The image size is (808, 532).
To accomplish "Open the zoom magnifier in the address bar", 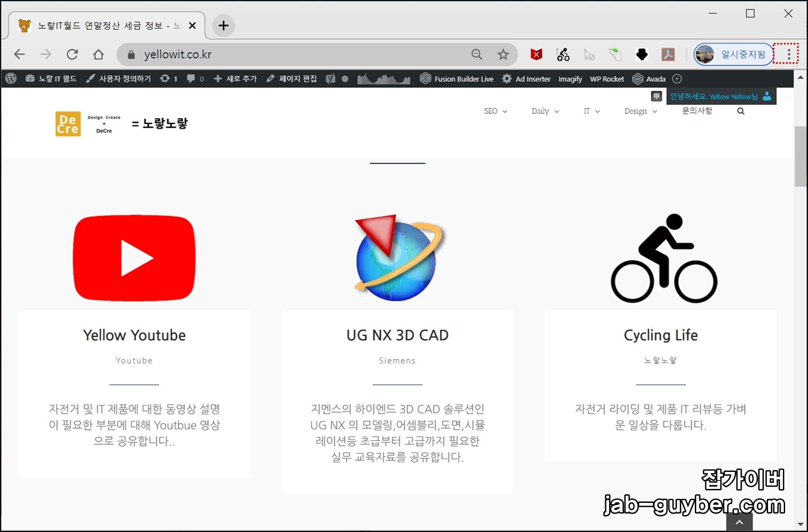I will pyautogui.click(x=477, y=54).
